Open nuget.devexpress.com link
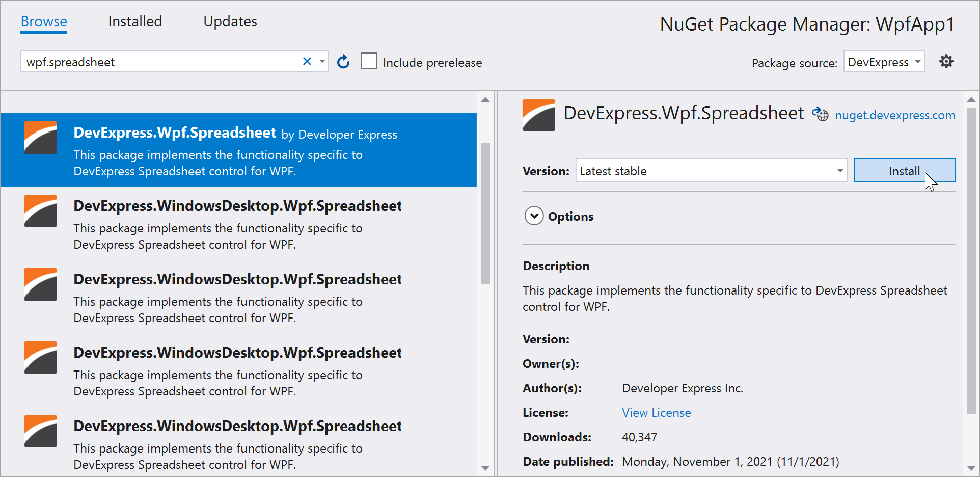This screenshot has height=477, width=980. point(894,115)
